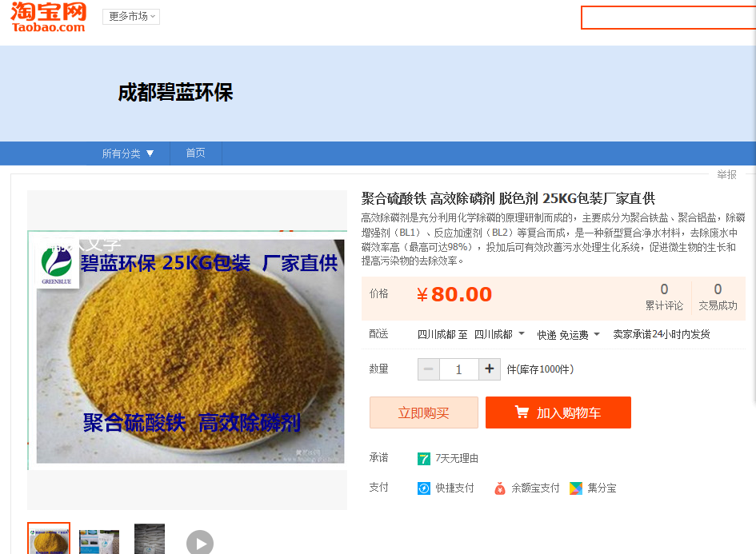Select the second product thumbnail
756x554 pixels.
tap(99, 541)
